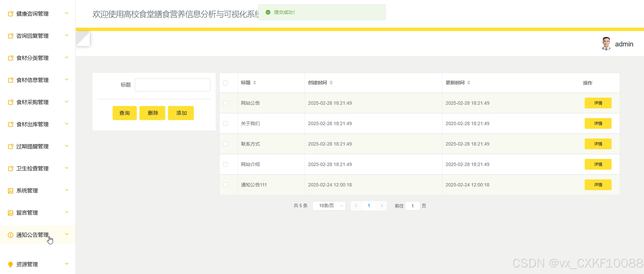Open the 卫生检查管理 menu item
Viewport: 644px width, 274px height.
point(32,168)
